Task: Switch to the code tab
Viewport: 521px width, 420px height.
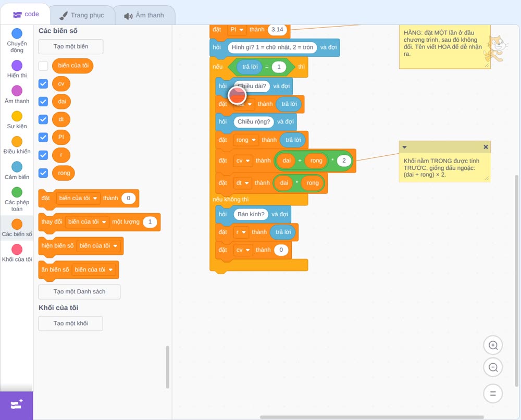Action: 26,14
